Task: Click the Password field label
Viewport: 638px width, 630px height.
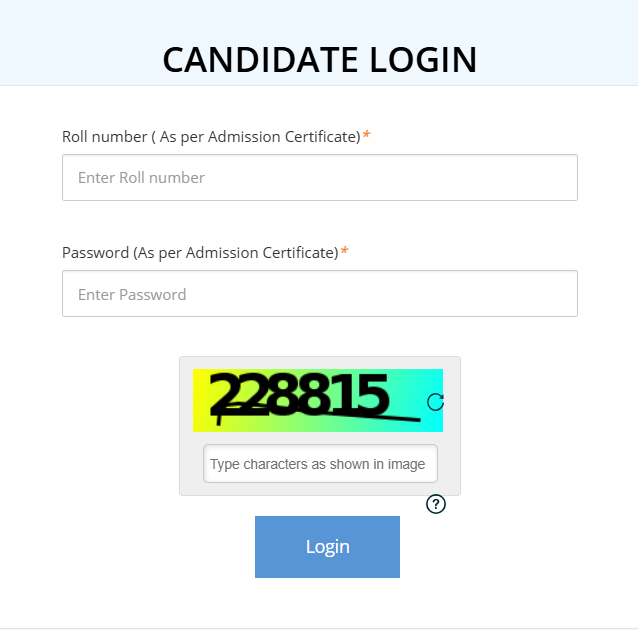Action: click(200, 253)
